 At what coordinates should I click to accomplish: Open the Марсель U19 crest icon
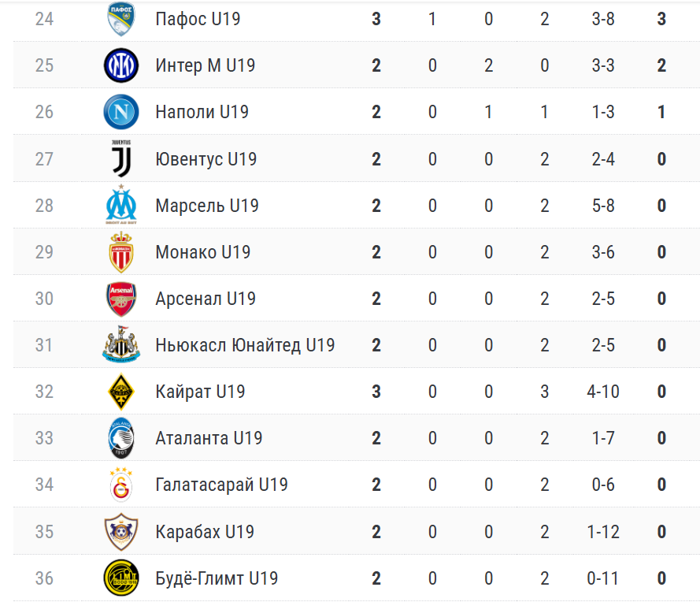[121, 206]
